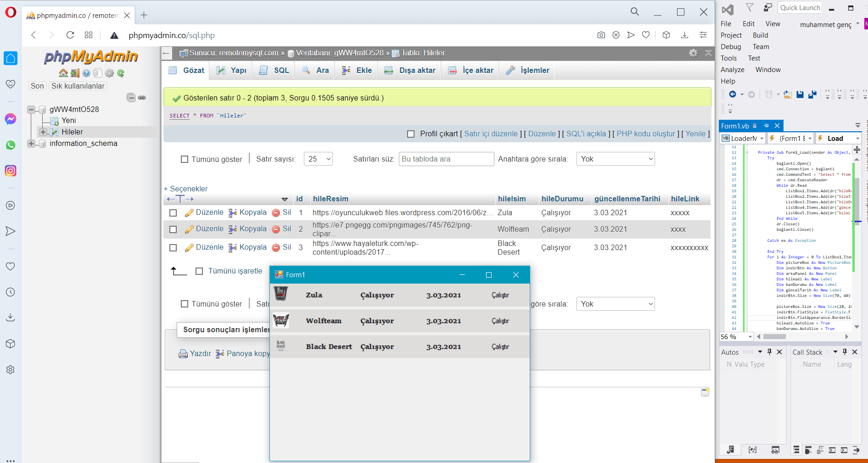Tick the checkbox for row id 3
The height and width of the screenshot is (463, 868).
pyautogui.click(x=173, y=248)
